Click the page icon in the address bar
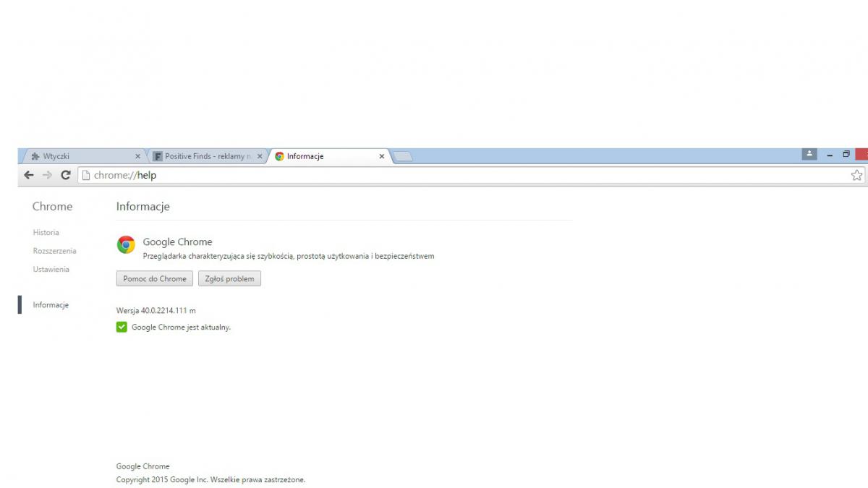This screenshot has height=488, width=868. tap(85, 175)
